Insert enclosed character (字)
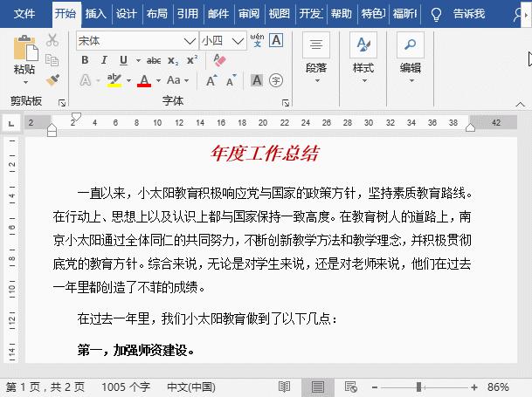Viewport: 532px width, 397px height. pos(276,80)
